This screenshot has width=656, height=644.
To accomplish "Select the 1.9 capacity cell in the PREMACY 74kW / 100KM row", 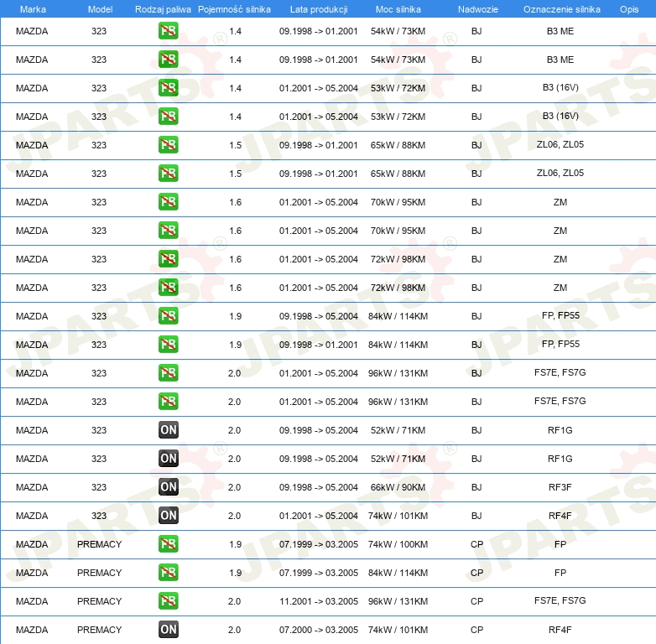I will pyautogui.click(x=236, y=544).
